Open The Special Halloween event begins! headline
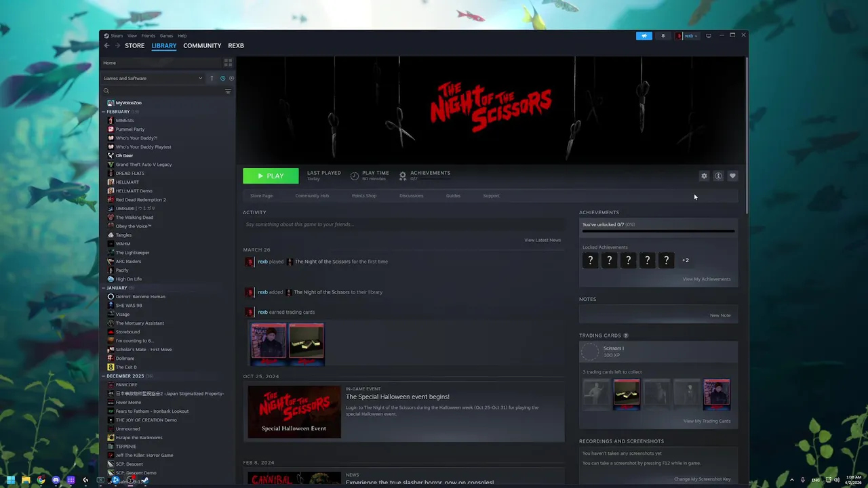Viewport: 868px width, 488px height. point(397,396)
